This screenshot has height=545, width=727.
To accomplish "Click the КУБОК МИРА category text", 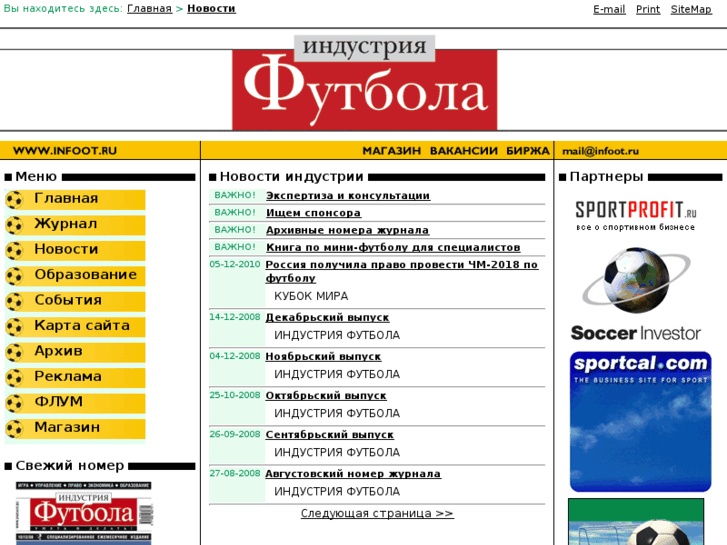I will coord(311,296).
